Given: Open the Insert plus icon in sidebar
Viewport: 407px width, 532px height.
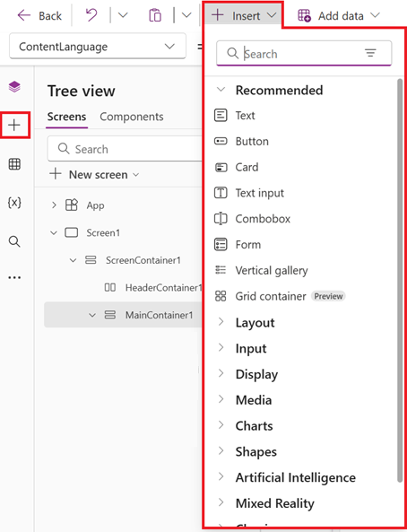Looking at the screenshot, I should (14, 126).
